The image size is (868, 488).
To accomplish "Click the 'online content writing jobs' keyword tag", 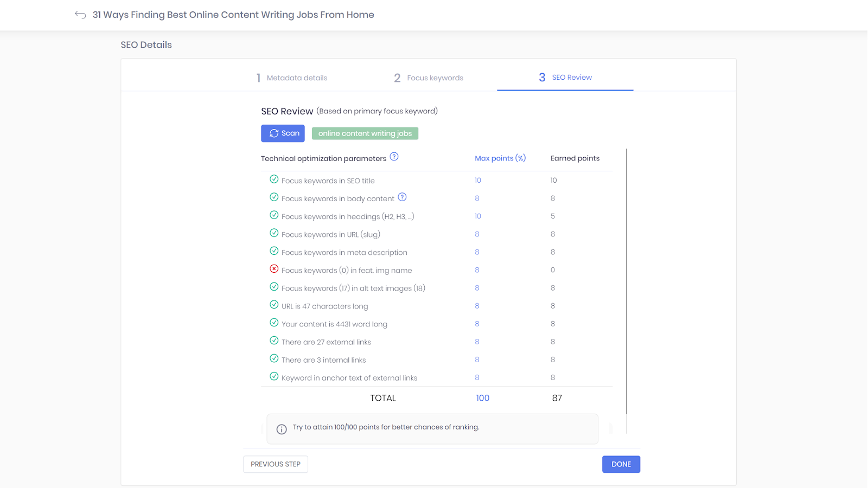I will [365, 133].
